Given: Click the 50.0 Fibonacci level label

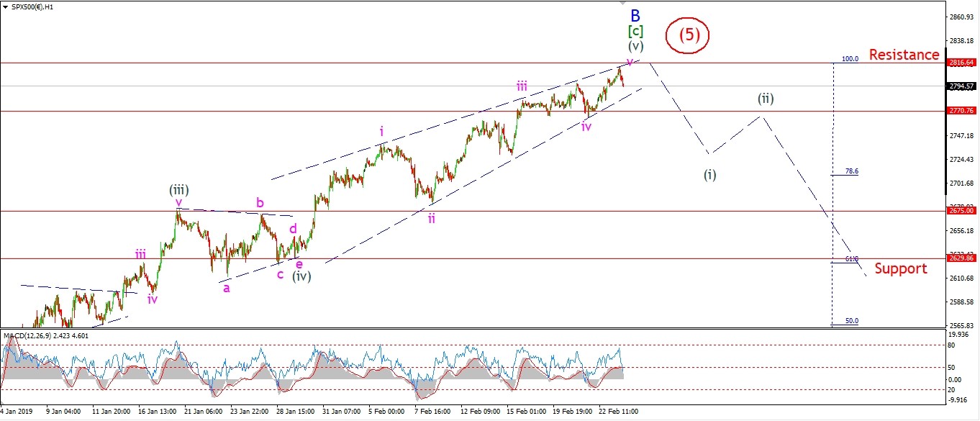Looking at the screenshot, I should coord(851,321).
